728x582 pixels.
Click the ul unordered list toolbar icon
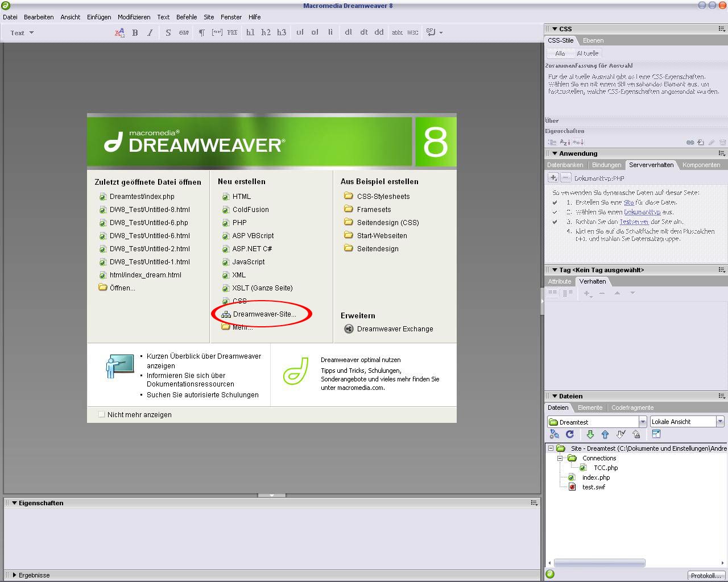300,32
